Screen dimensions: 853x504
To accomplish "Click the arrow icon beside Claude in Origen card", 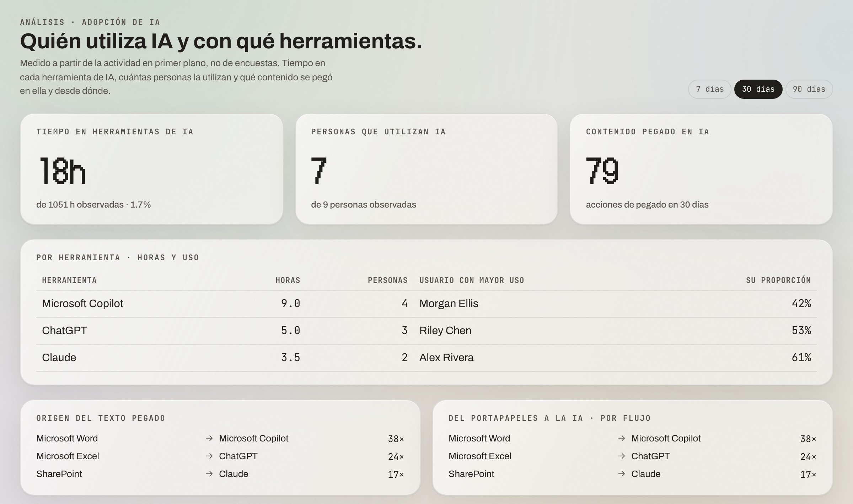I will 209,474.
